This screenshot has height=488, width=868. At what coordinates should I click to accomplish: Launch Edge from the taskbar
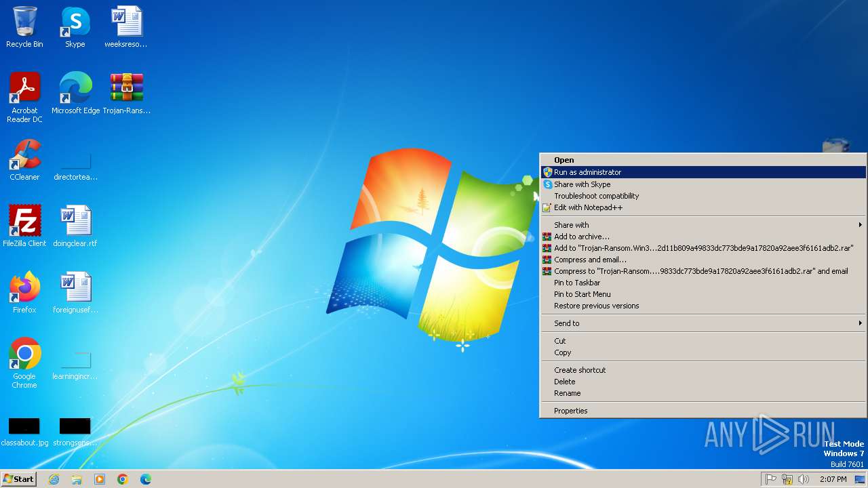146,479
